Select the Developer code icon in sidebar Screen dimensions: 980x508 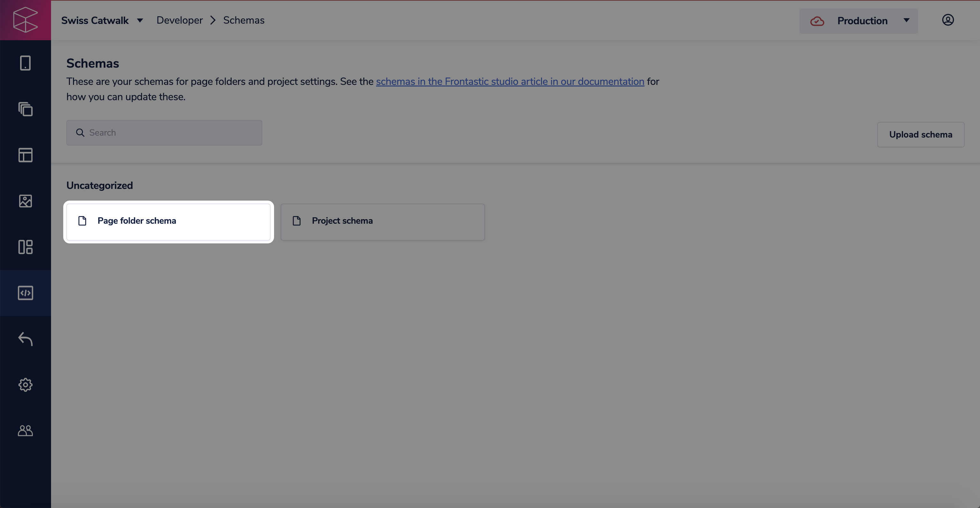pyautogui.click(x=25, y=293)
